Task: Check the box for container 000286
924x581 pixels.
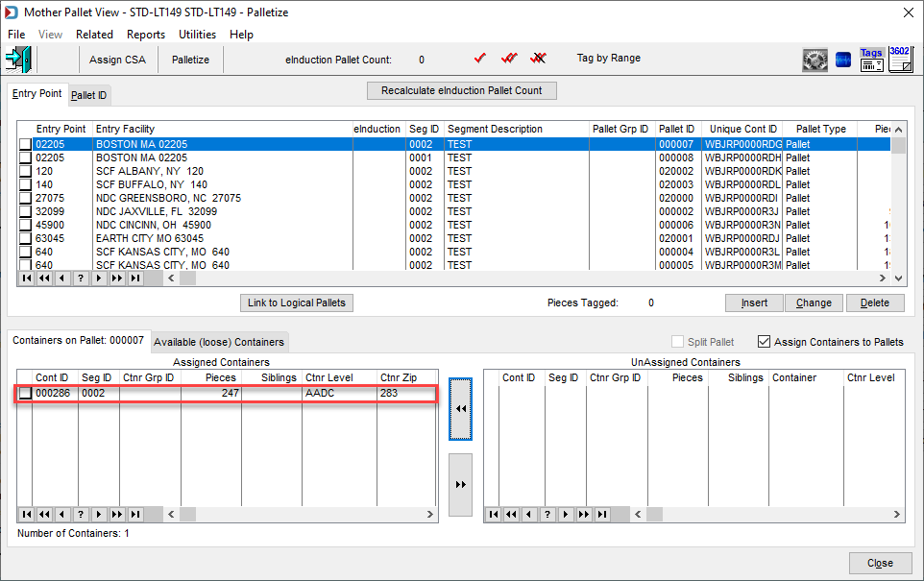Action: (x=25, y=393)
